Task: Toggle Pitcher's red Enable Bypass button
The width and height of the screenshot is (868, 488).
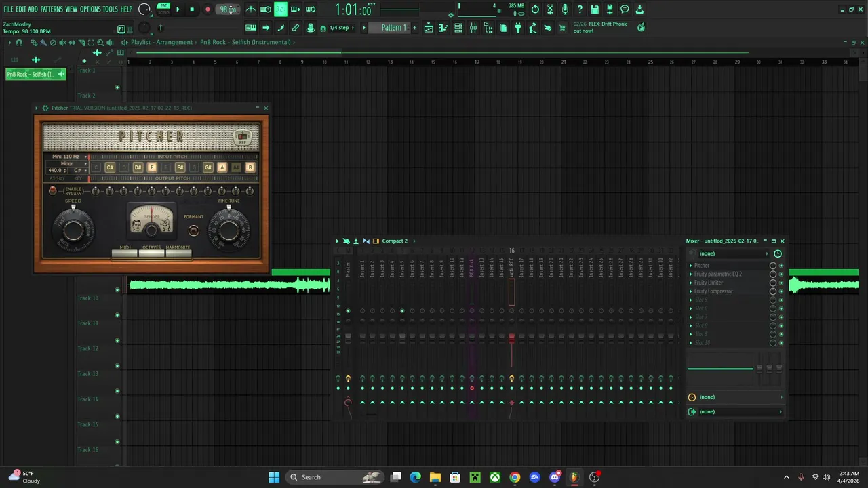Action: pos(53,191)
